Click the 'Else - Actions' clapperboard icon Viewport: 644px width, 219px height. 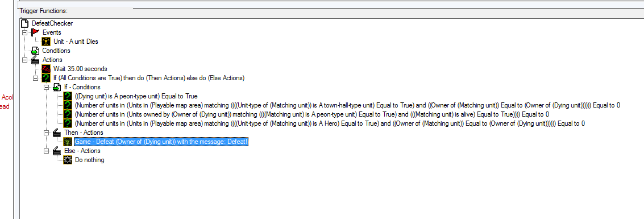pyautogui.click(x=57, y=151)
